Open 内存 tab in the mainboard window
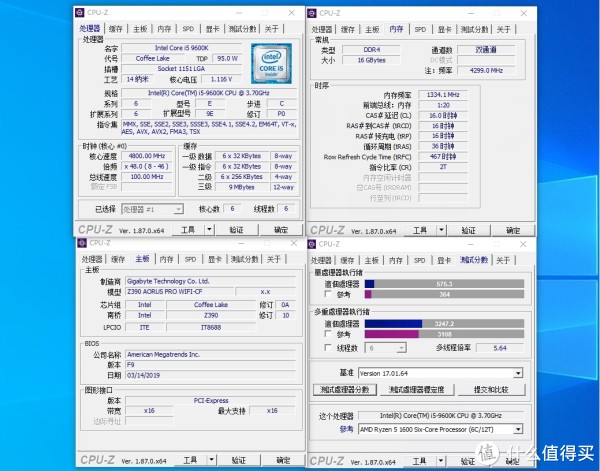This screenshot has height=471, width=600. pos(166,259)
